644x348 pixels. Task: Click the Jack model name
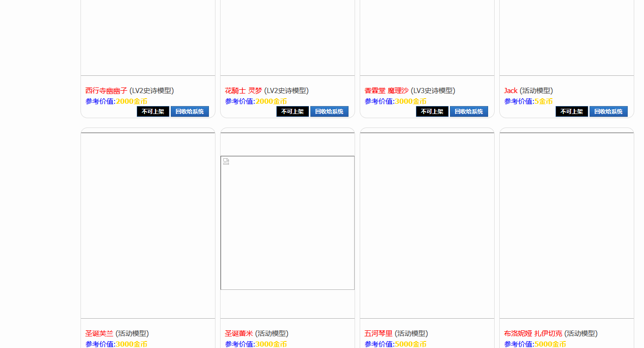pos(510,91)
